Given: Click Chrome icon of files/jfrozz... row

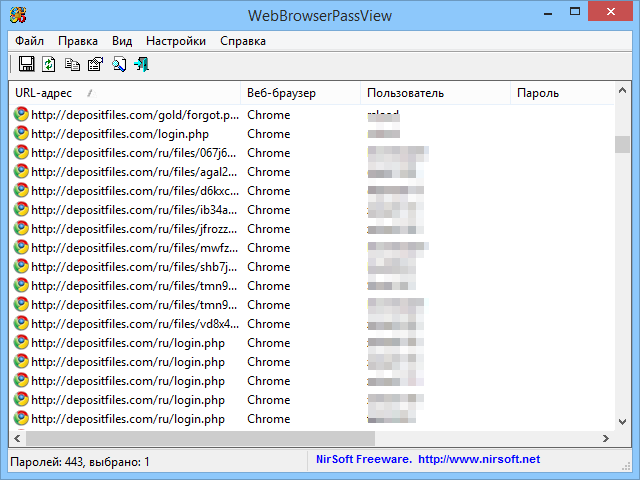Looking at the screenshot, I should (x=21, y=229).
